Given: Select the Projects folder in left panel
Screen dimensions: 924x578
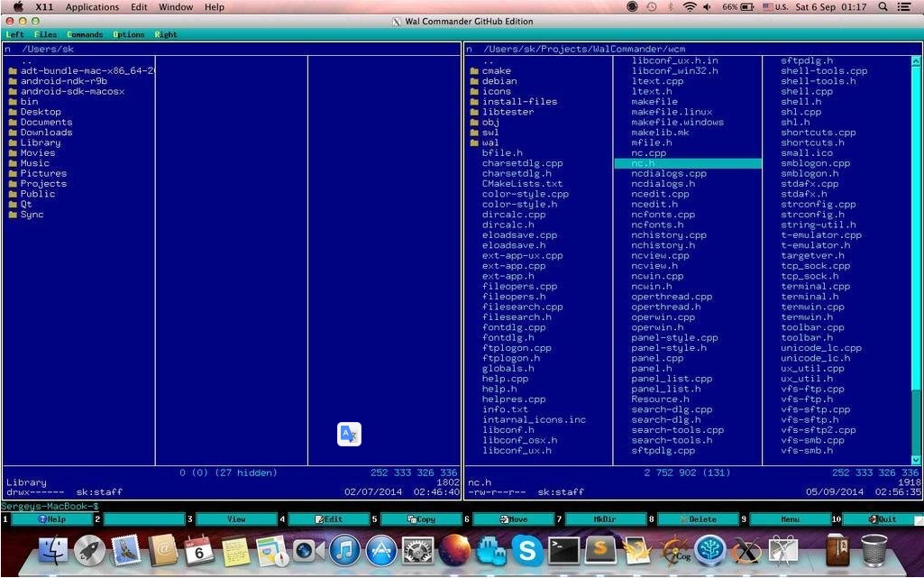Looking at the screenshot, I should pyautogui.click(x=43, y=184).
